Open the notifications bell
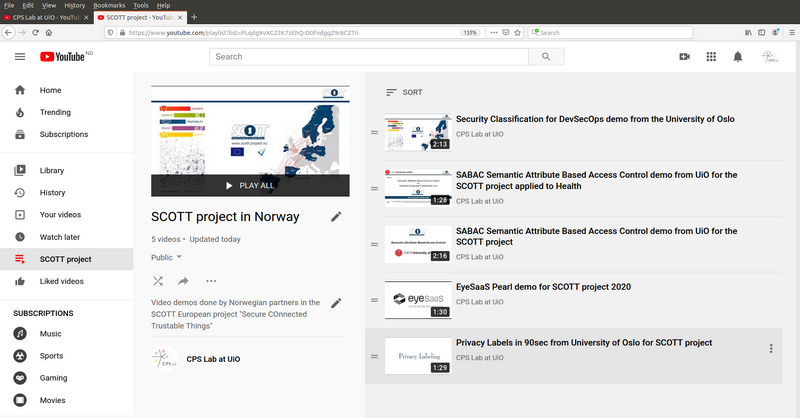Screen dimensions: 800x418 point(738,57)
